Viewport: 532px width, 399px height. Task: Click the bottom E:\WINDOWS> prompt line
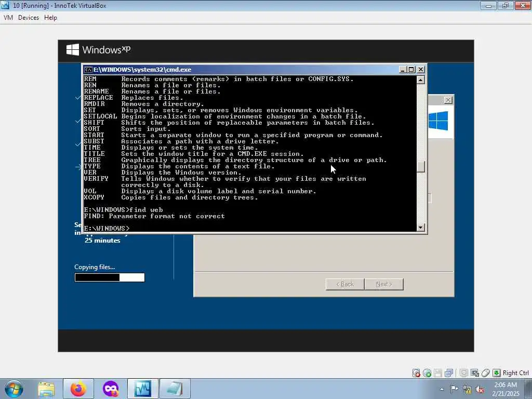pos(107,229)
